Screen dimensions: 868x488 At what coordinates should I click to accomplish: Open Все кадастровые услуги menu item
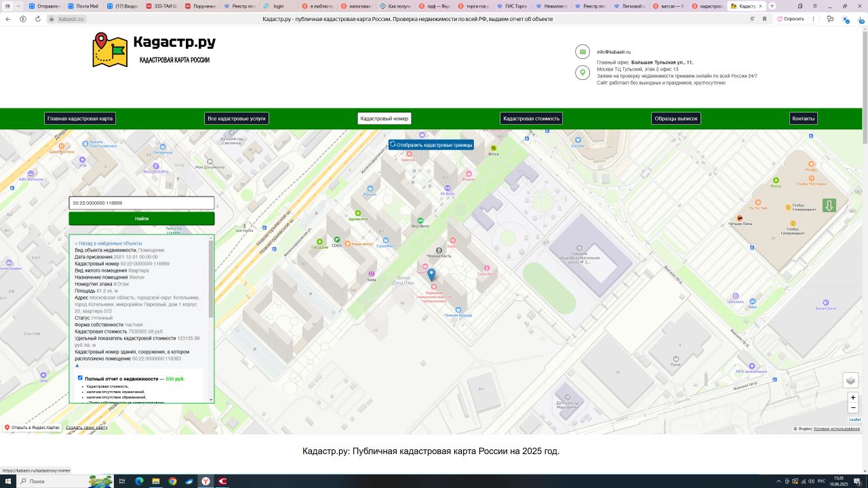[x=237, y=119]
